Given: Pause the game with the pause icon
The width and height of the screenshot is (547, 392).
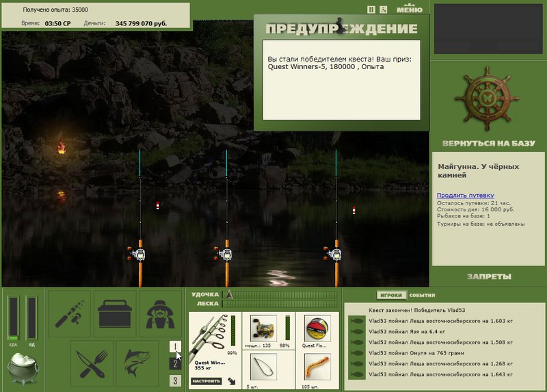Looking at the screenshot, I should click(371, 10).
